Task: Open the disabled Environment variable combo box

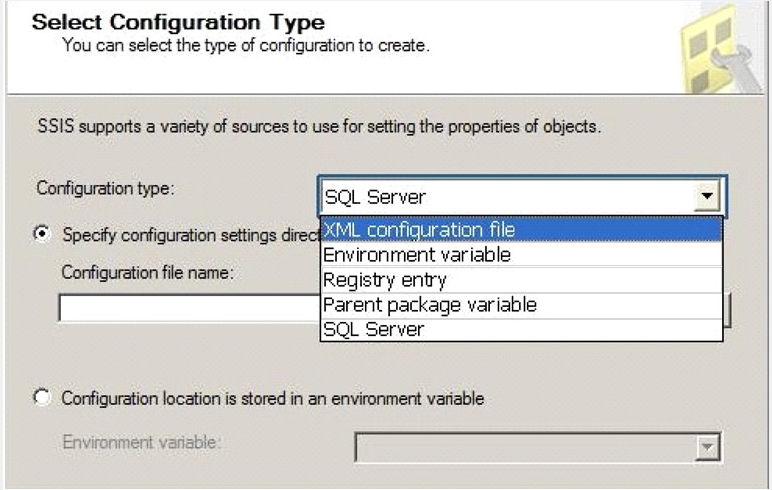Action: click(538, 447)
